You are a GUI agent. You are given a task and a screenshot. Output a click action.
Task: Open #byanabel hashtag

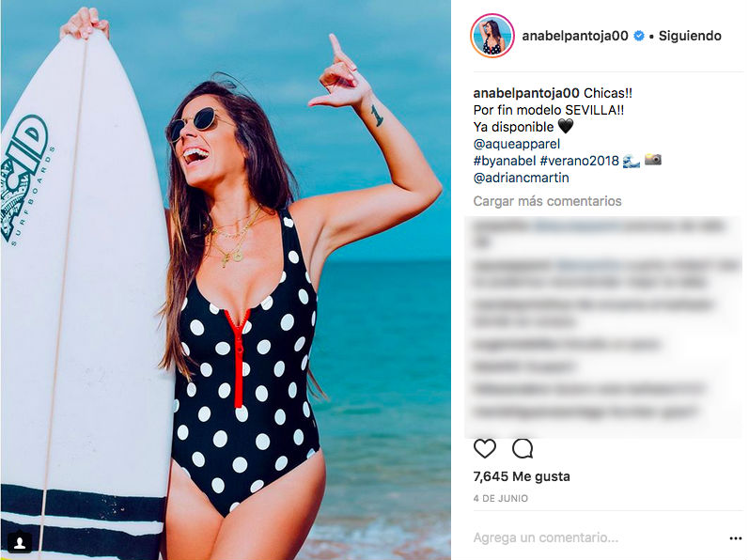pyautogui.click(x=505, y=161)
